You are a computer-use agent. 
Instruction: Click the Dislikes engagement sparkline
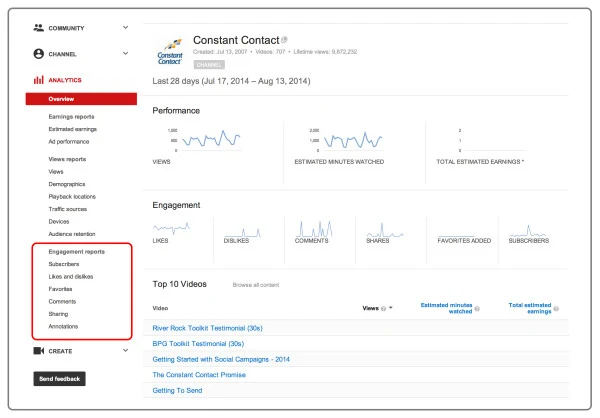click(243, 232)
